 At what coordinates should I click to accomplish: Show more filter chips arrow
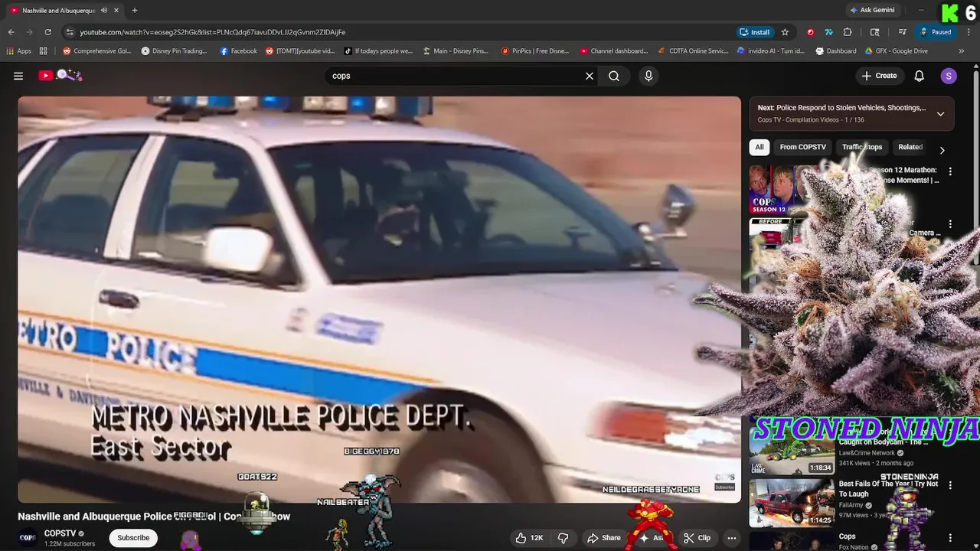click(x=942, y=150)
